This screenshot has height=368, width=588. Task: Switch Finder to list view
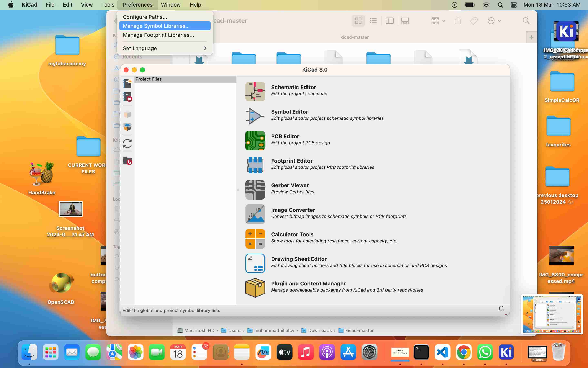373,21
